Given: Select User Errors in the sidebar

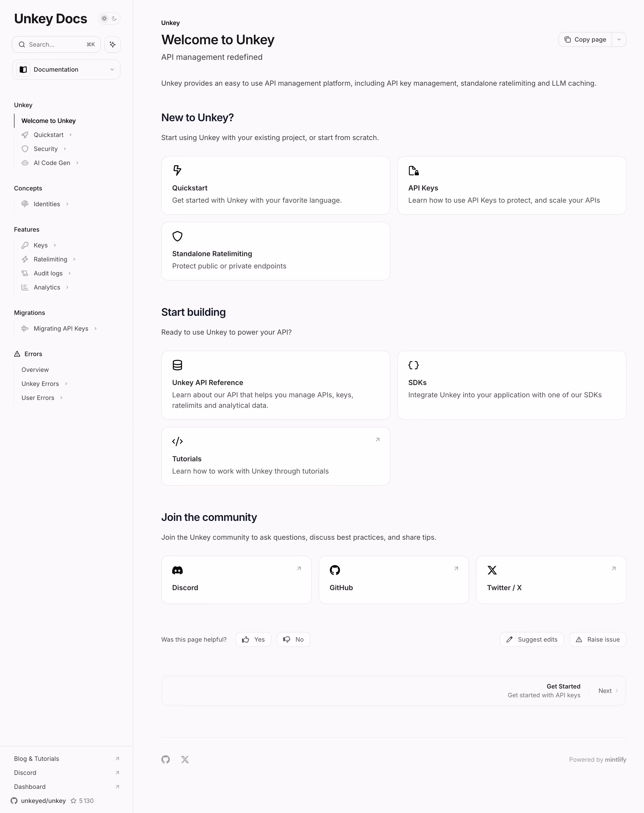Looking at the screenshot, I should 38,398.
